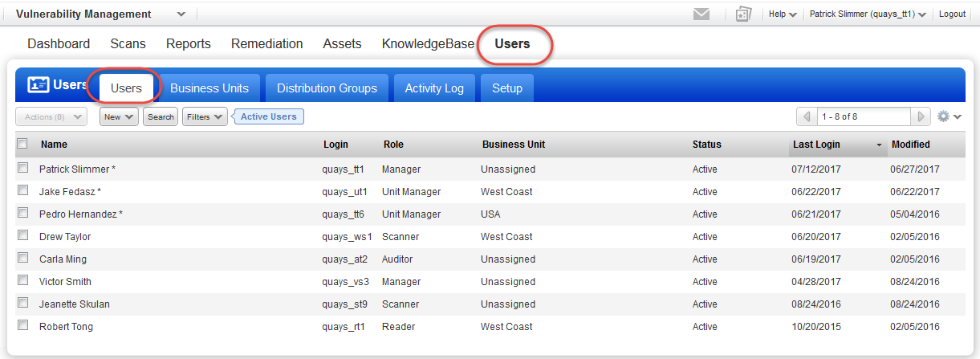
Task: Expand the Filters dropdown
Action: coord(204,117)
